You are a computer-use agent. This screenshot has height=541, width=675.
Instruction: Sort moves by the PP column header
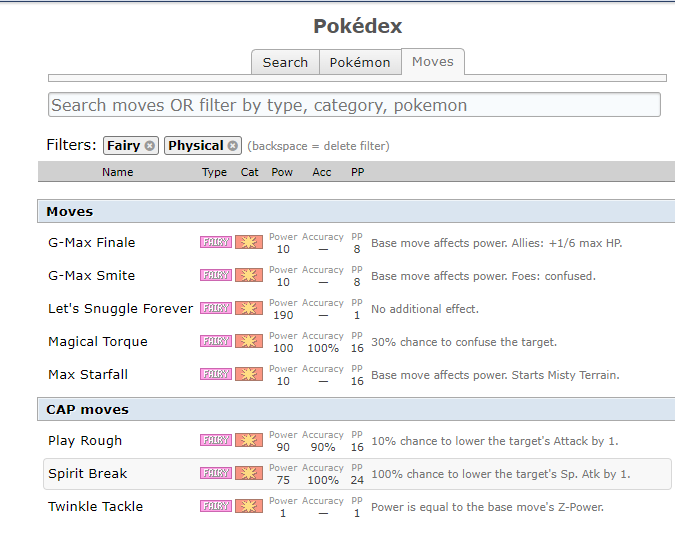click(358, 172)
